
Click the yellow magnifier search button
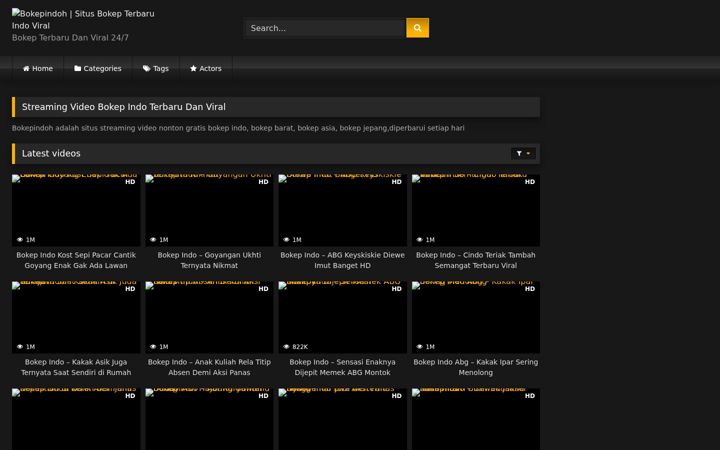pos(417,28)
